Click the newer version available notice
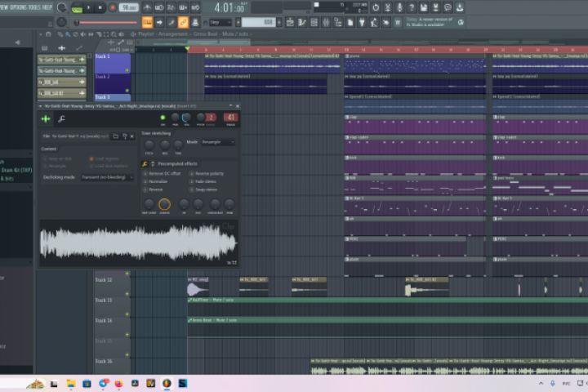The height and width of the screenshot is (392, 588). (x=430, y=22)
